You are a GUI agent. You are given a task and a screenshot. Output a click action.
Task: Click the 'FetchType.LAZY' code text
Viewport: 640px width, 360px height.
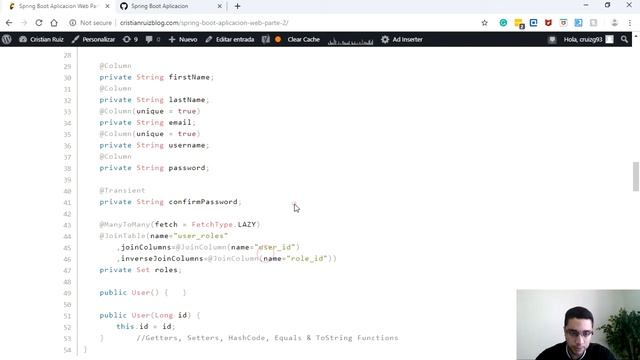pos(224,224)
